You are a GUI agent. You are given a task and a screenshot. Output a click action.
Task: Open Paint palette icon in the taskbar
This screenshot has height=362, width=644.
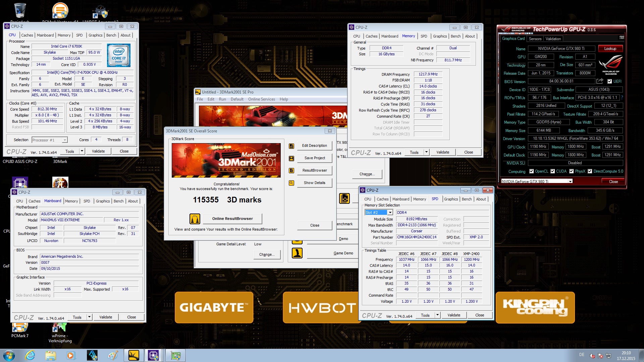point(113,355)
